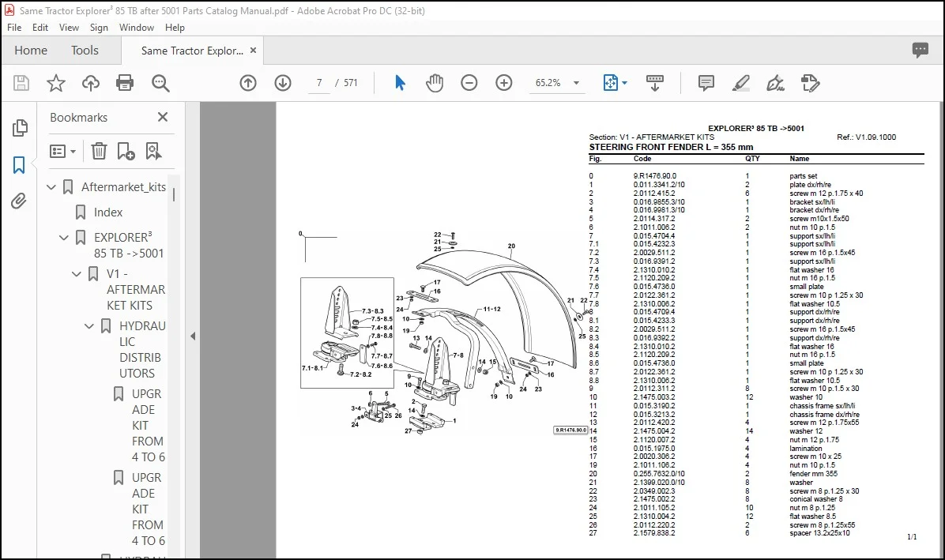
Task: Close the Bookmarks panel
Action: [x=163, y=118]
